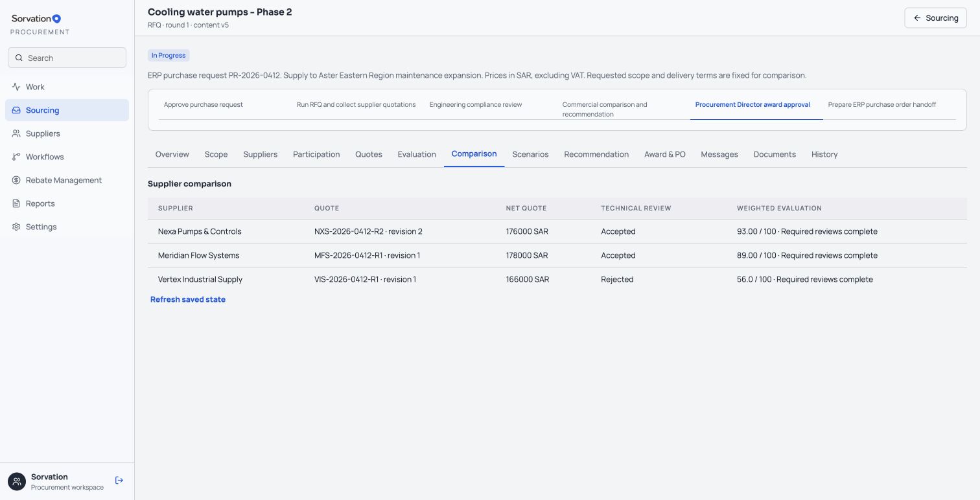Switch to the Quotes tab
980x500 pixels.
coord(369,154)
